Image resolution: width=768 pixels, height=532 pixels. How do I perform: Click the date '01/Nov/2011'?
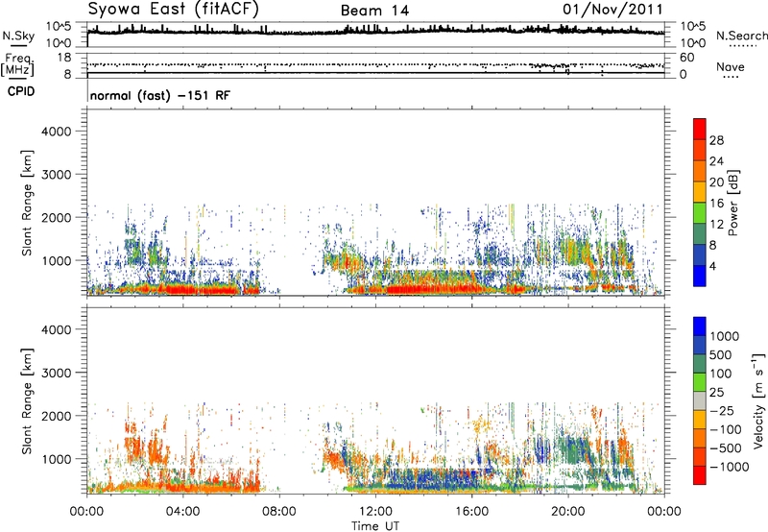612,10
